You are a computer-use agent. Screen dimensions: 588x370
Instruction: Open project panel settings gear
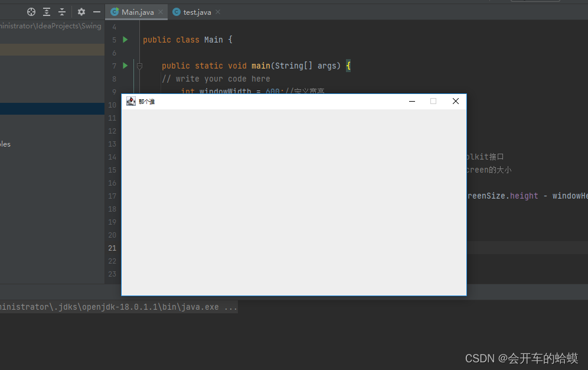coord(81,12)
